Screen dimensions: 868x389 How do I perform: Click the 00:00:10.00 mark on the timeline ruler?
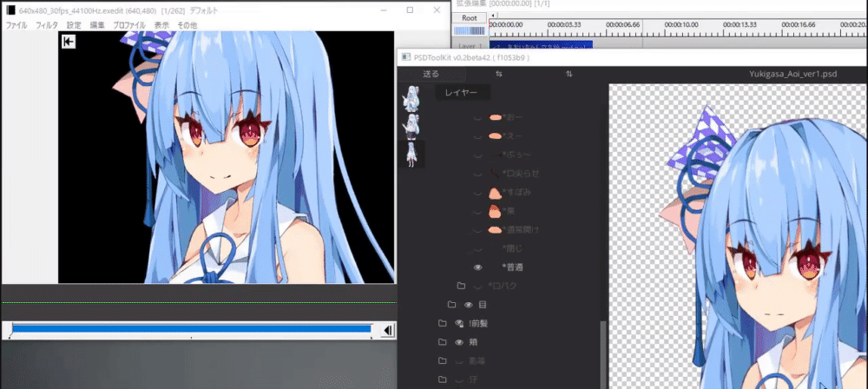pyautogui.click(x=681, y=24)
